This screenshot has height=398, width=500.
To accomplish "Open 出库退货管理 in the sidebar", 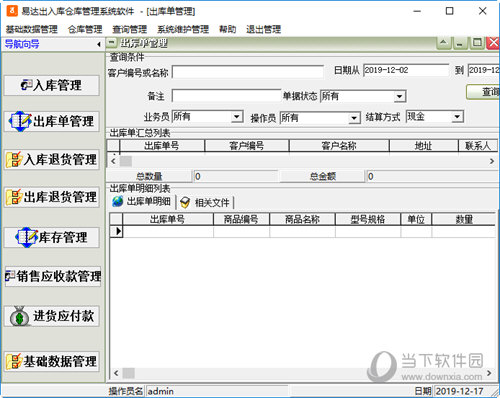I will tap(52, 197).
